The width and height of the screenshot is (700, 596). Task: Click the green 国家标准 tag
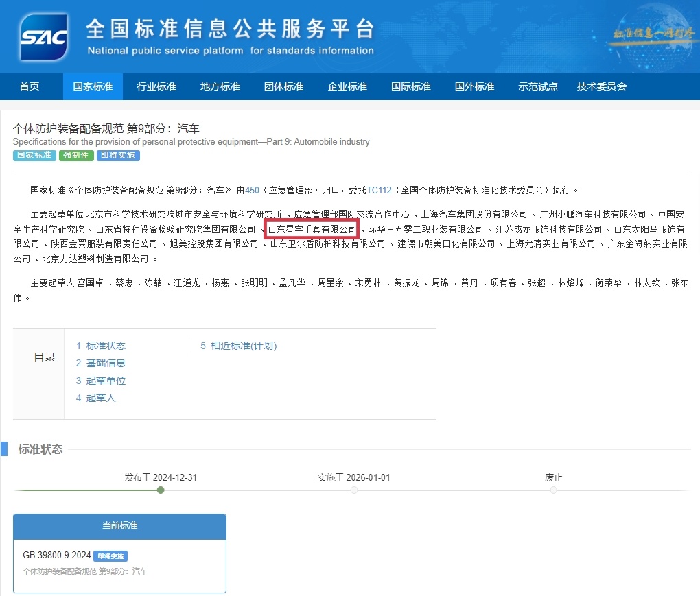(x=34, y=155)
